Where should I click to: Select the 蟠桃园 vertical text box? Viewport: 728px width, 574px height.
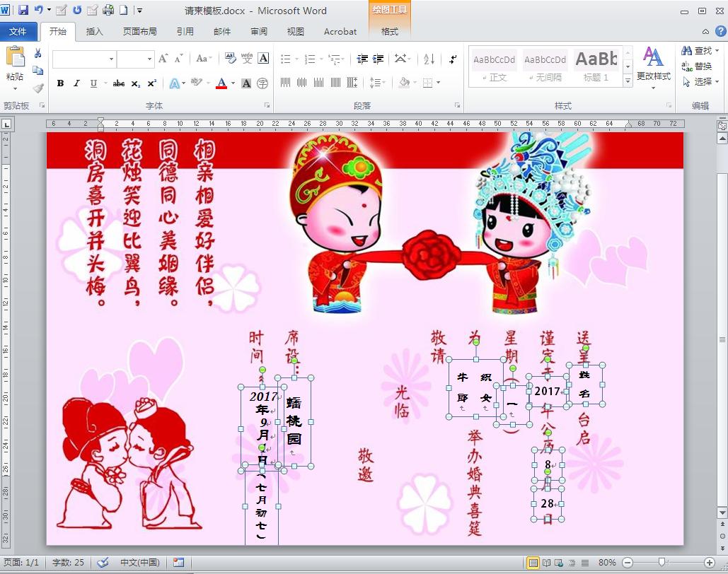click(294, 421)
